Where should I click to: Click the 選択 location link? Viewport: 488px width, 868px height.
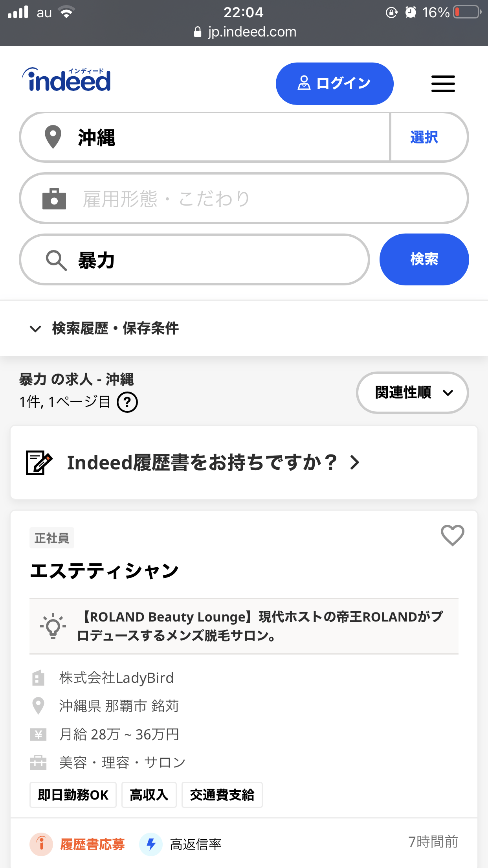coord(424,137)
